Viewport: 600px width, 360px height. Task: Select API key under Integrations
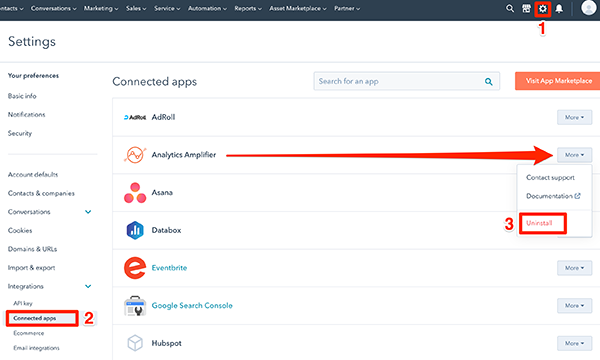click(x=23, y=303)
